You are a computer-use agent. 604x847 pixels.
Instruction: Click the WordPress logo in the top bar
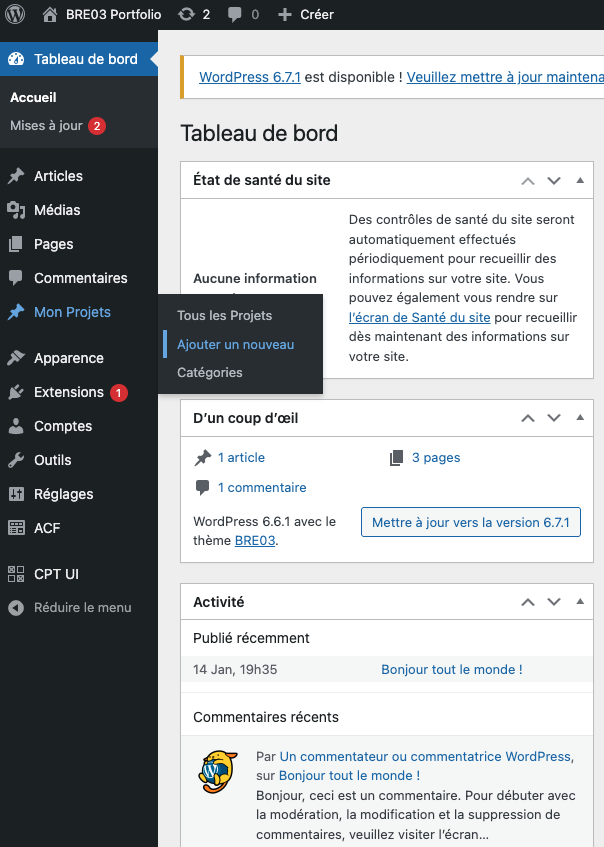pyautogui.click(x=14, y=14)
